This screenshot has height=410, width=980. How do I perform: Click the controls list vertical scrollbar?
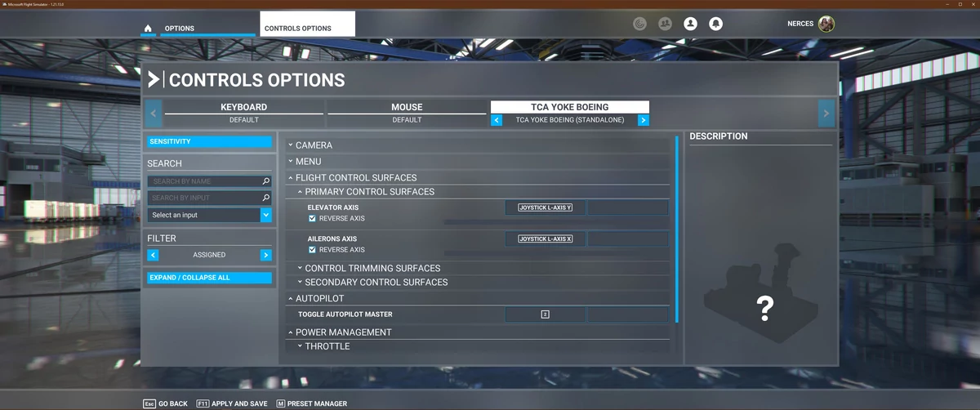tap(676, 229)
